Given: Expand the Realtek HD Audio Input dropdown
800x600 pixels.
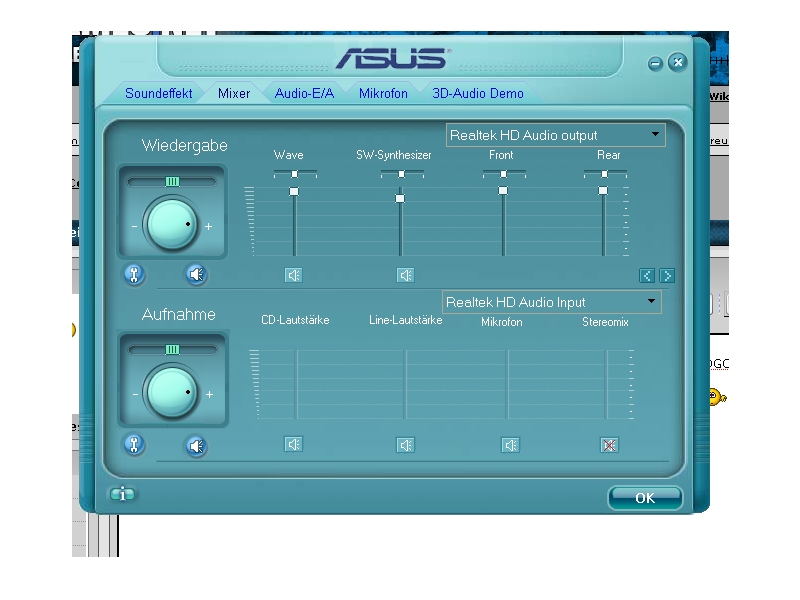Looking at the screenshot, I should (x=552, y=302).
